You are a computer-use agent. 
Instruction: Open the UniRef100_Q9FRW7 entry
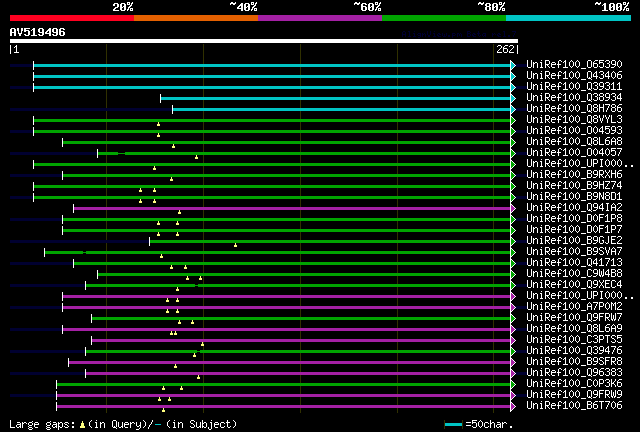tap(574, 318)
